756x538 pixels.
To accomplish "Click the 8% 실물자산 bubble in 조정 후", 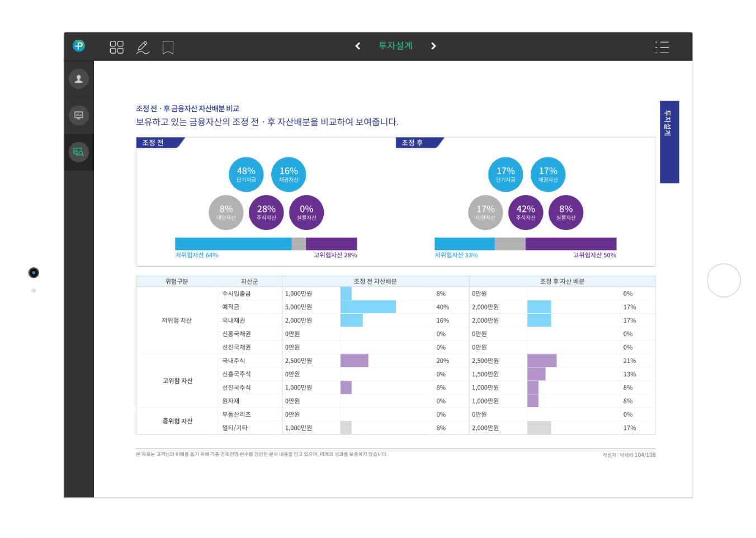I will tap(566, 213).
